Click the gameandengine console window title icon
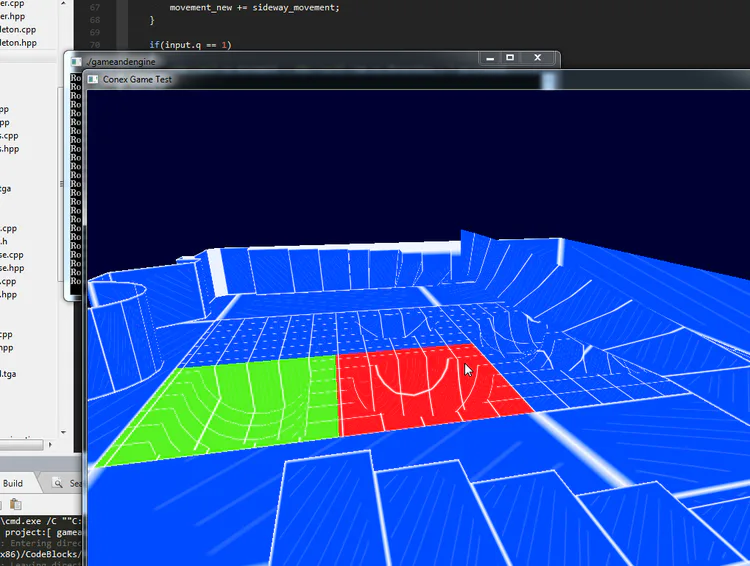The height and width of the screenshot is (566, 750). [x=76, y=62]
